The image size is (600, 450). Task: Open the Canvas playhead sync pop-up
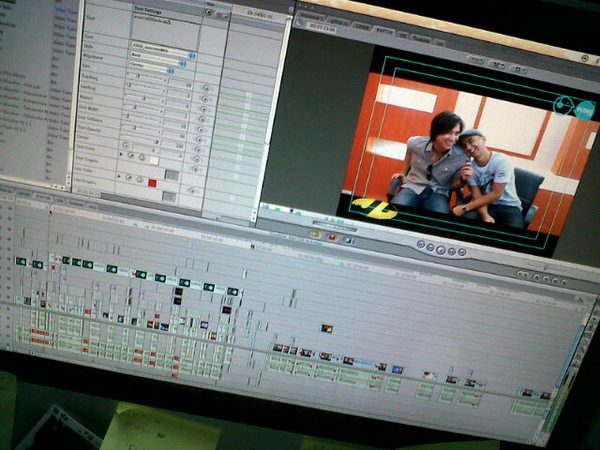[499, 65]
